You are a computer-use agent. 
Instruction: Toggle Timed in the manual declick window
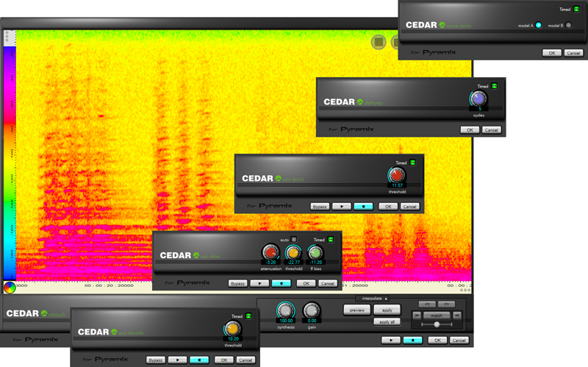tap(576, 9)
